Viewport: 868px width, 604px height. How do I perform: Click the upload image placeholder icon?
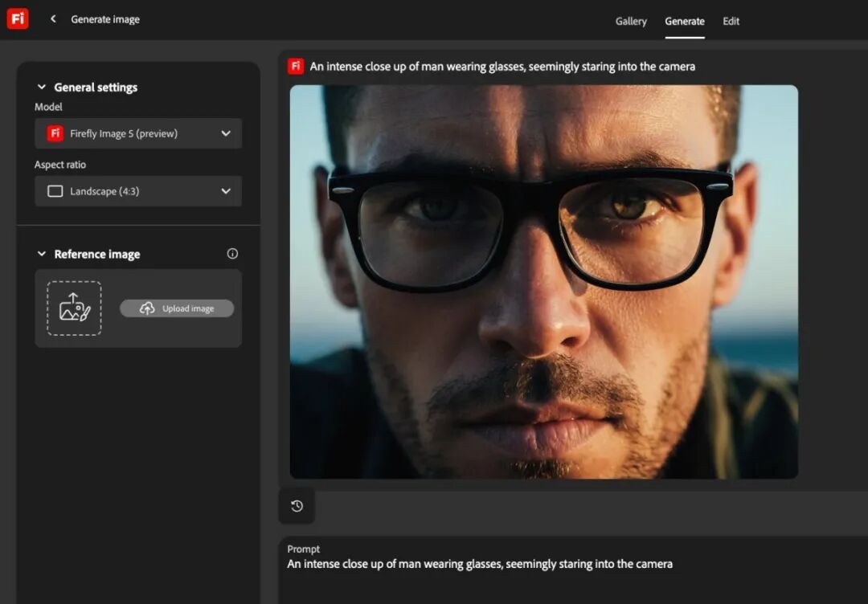[73, 308]
